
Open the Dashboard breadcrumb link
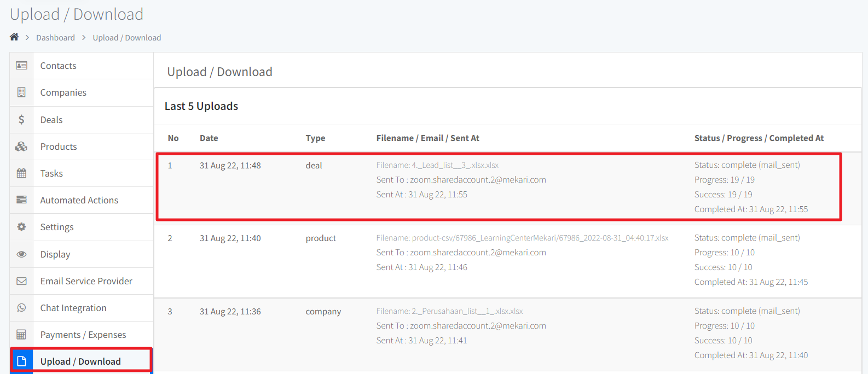[x=55, y=38]
